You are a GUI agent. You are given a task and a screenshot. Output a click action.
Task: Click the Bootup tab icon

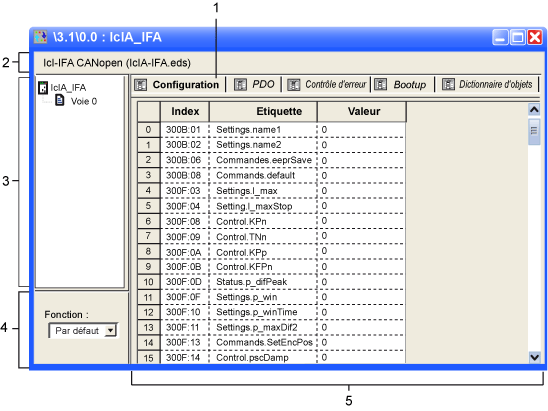[381, 85]
